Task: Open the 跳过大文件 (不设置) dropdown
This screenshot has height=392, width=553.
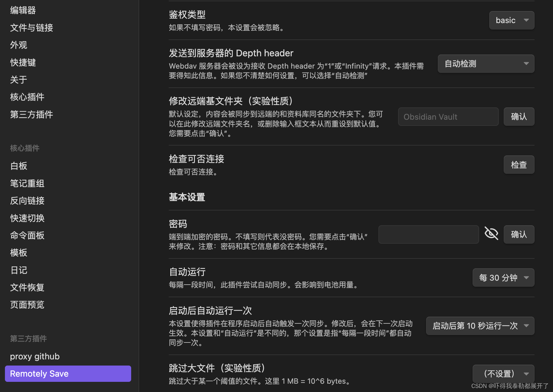Action: pyautogui.click(x=503, y=374)
